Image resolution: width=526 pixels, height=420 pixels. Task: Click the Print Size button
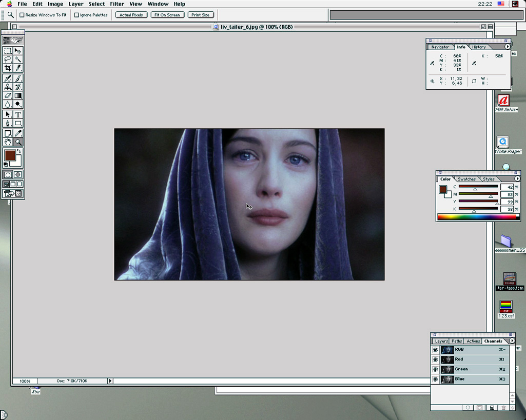[x=201, y=15]
